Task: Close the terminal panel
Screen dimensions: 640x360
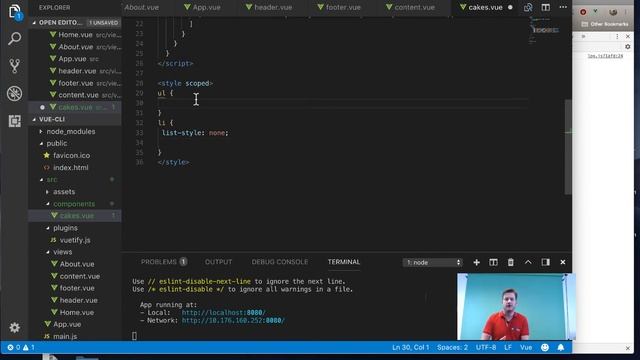Action: 563,262
